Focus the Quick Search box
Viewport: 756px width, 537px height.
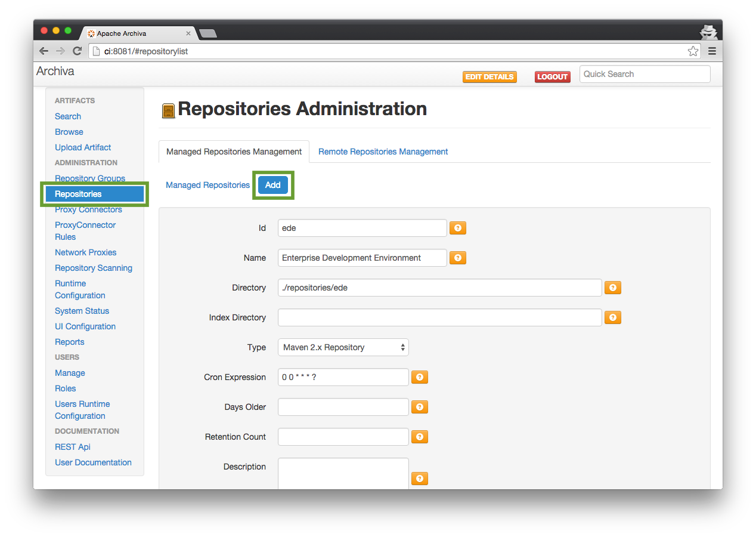click(645, 74)
